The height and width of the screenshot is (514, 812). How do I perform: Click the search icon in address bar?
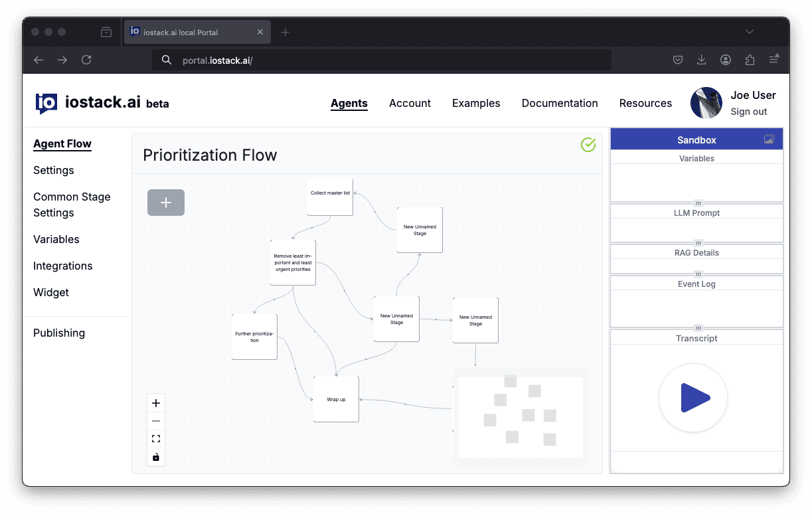pyautogui.click(x=167, y=60)
